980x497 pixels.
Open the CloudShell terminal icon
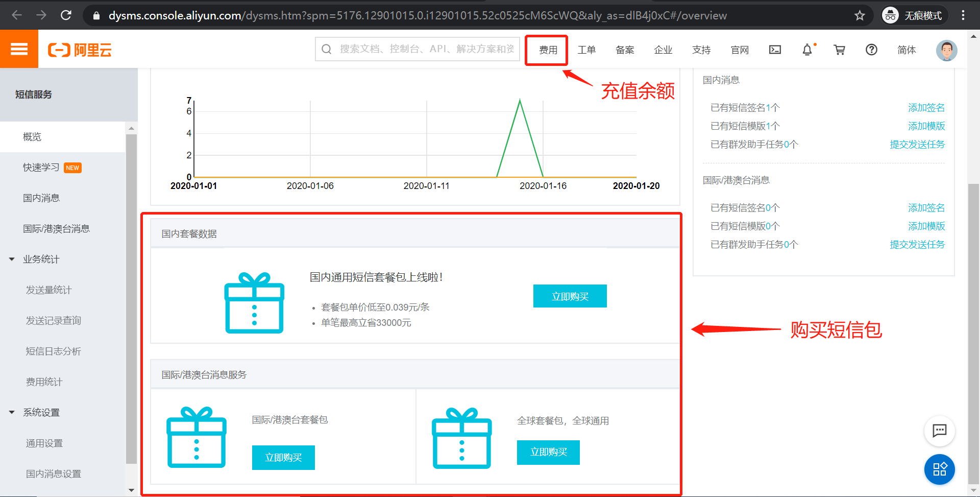775,50
